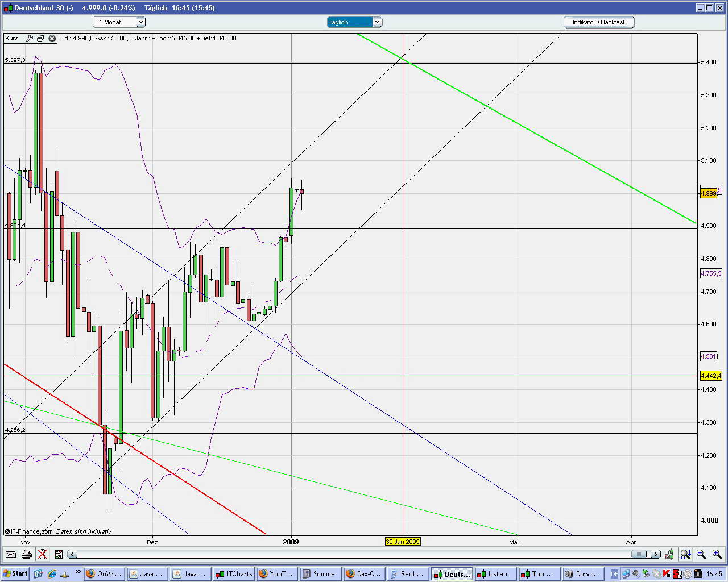This screenshot has height=582, width=728.
Task: Click the candlestick app icon in title bar
Action: [7, 8]
